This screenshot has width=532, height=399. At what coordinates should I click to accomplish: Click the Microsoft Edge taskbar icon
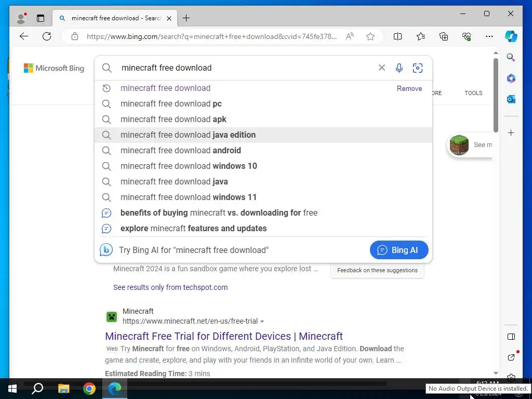click(x=115, y=389)
